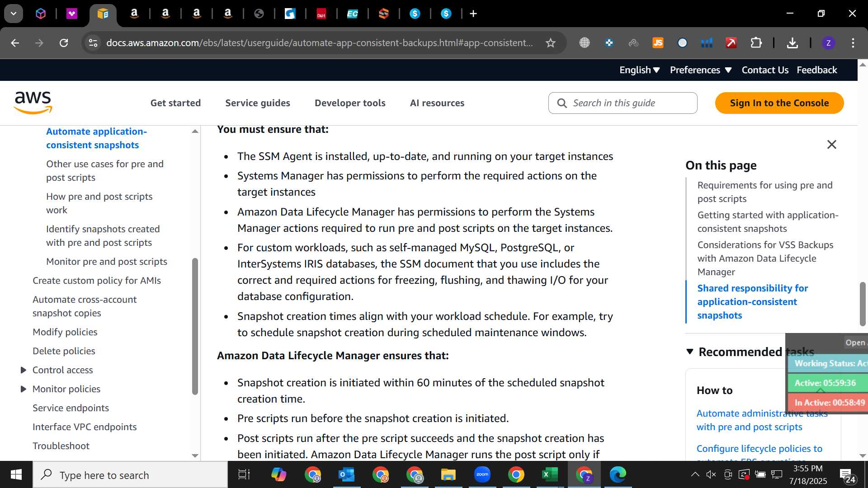The image size is (868, 488).
Task: Open Interface VPC endpoints page
Action: point(84,427)
